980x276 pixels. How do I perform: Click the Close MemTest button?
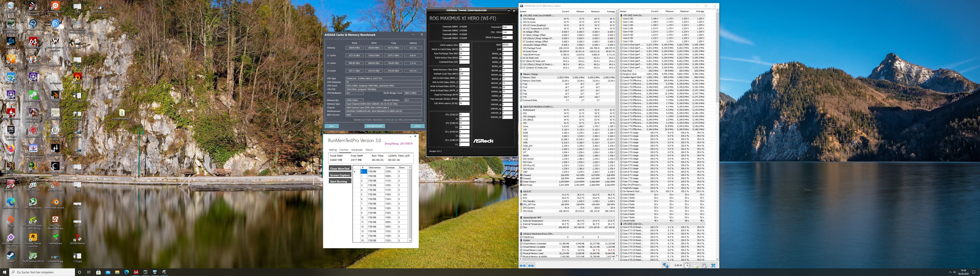tap(340, 168)
